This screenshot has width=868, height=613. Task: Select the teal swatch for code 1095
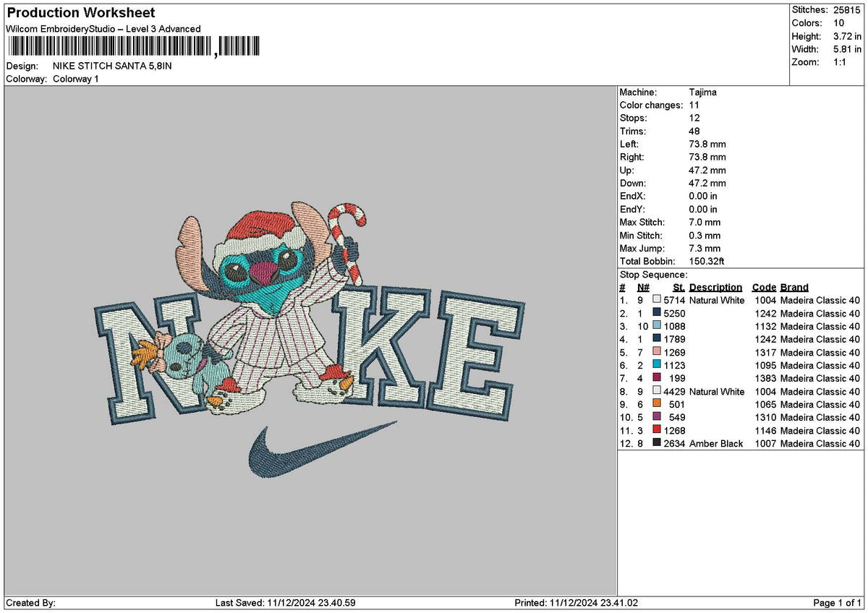point(657,364)
